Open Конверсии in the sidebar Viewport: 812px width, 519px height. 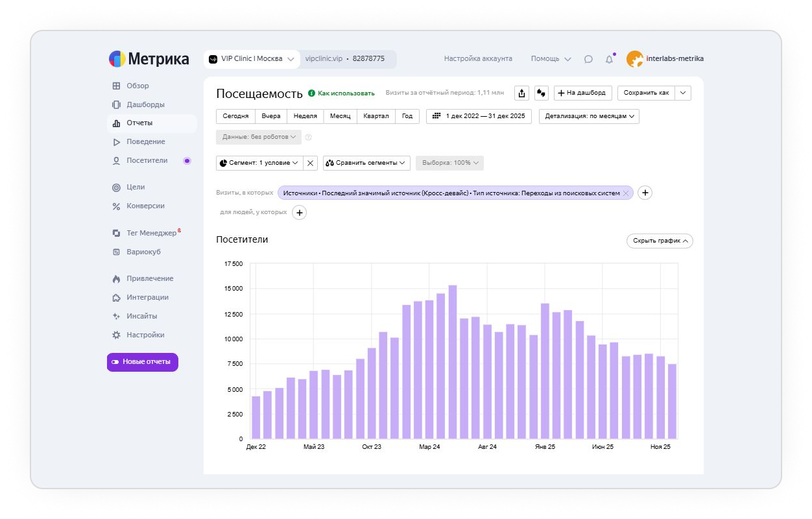[x=145, y=206]
